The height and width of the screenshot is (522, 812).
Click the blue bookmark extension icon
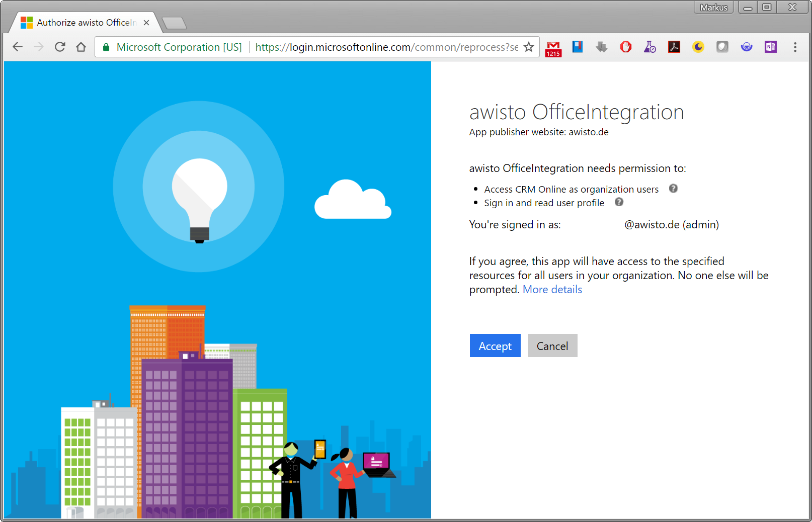(578, 47)
